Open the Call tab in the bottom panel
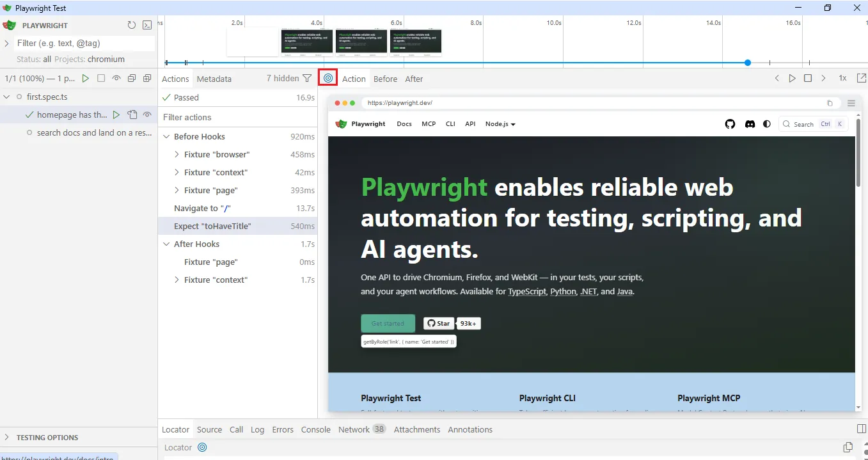This screenshot has width=868, height=460. pos(237,429)
